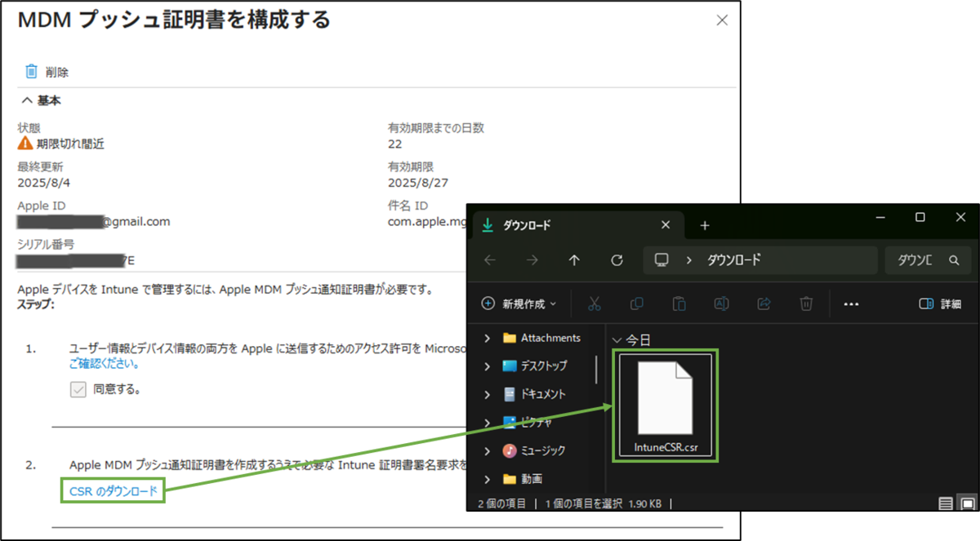Click the 2025/8/27 expiration date
The image size is (980, 541).
(x=416, y=182)
